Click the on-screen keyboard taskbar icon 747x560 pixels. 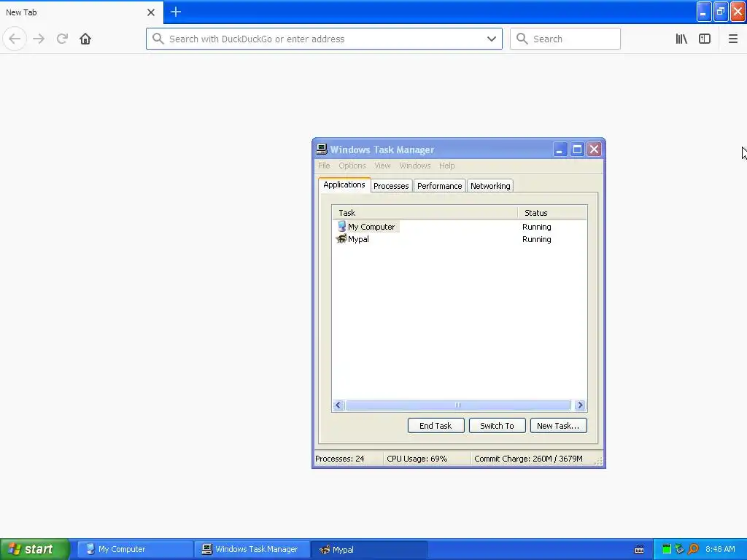coord(639,550)
